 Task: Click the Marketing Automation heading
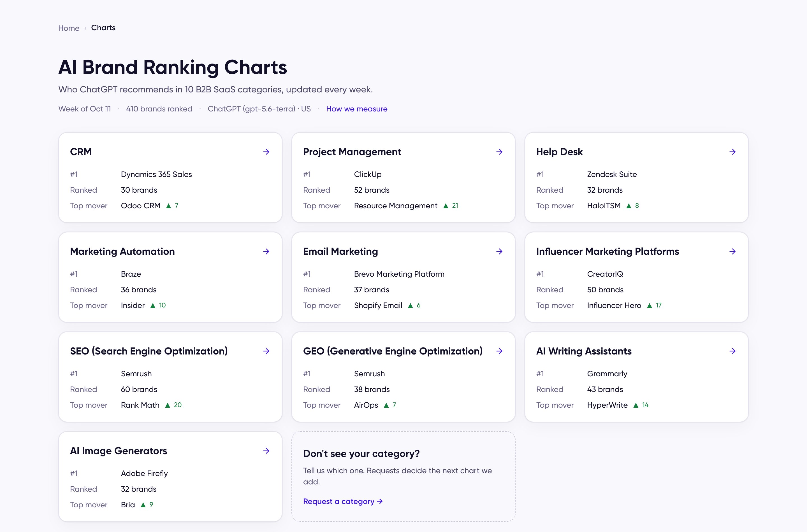[122, 251]
